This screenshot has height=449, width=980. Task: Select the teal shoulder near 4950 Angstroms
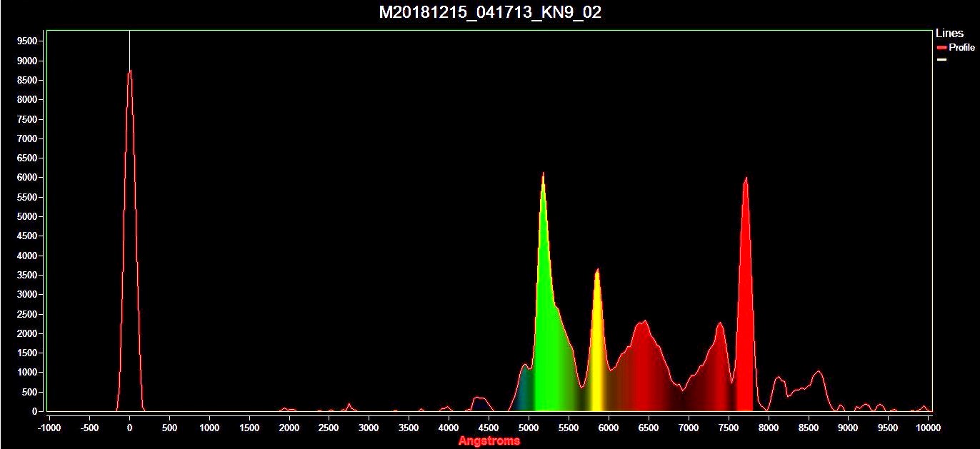(x=525, y=389)
